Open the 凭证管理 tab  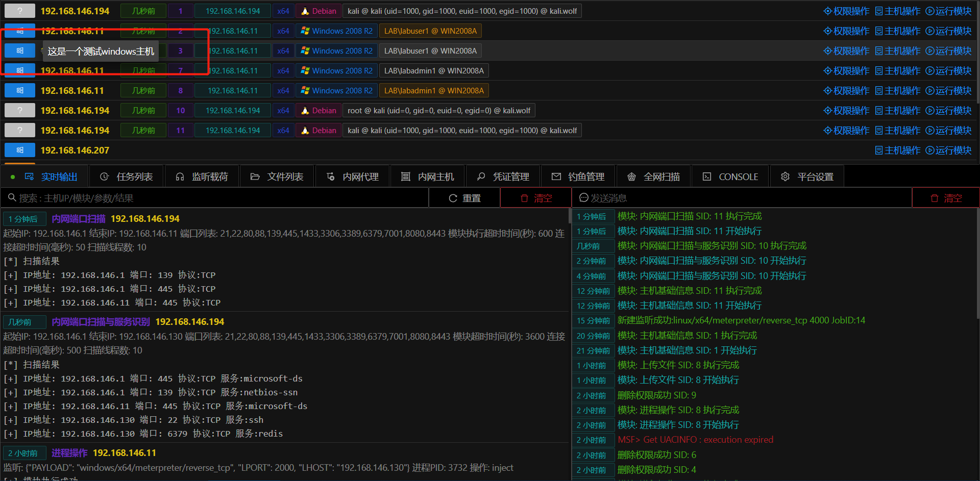pyautogui.click(x=503, y=176)
